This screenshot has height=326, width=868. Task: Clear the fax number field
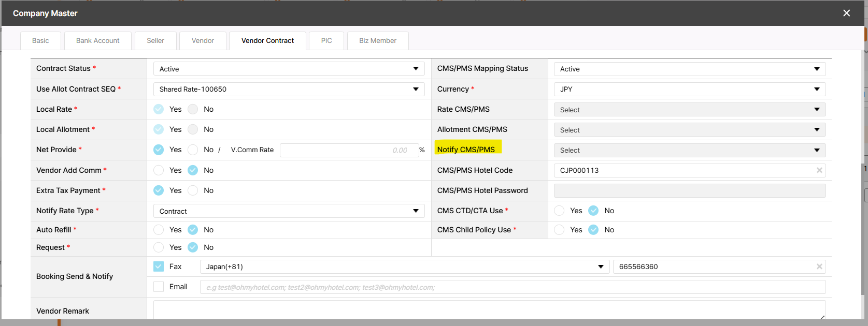(819, 266)
